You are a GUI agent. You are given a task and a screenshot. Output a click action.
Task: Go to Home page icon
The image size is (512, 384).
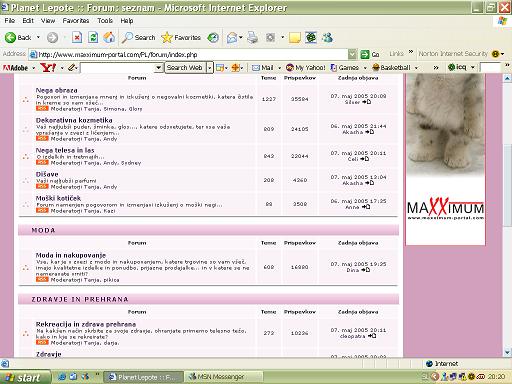tap(109, 38)
